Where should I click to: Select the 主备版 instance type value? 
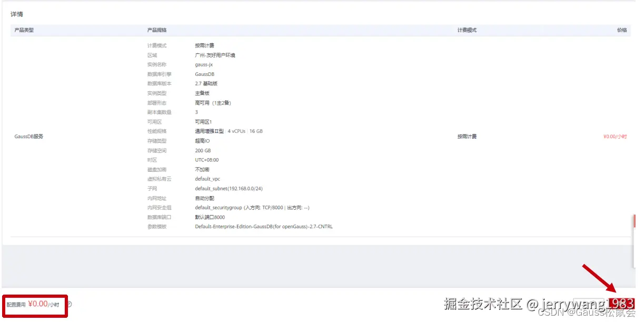202,93
